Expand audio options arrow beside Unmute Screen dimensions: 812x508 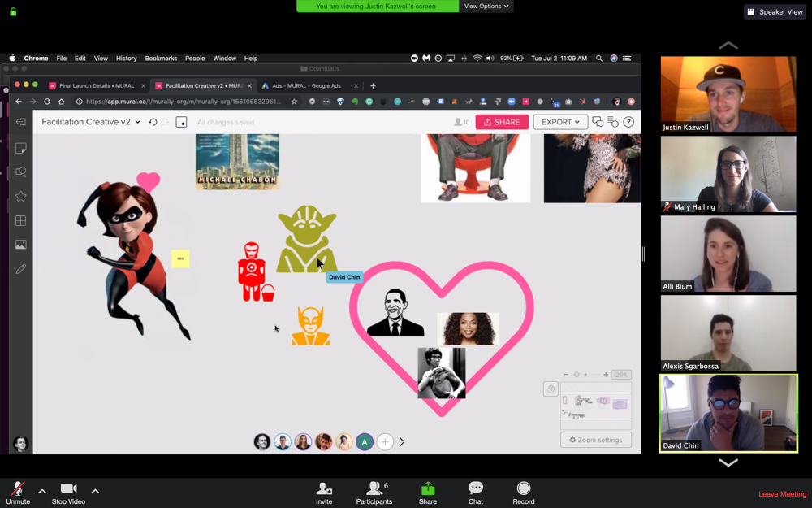[42, 491]
